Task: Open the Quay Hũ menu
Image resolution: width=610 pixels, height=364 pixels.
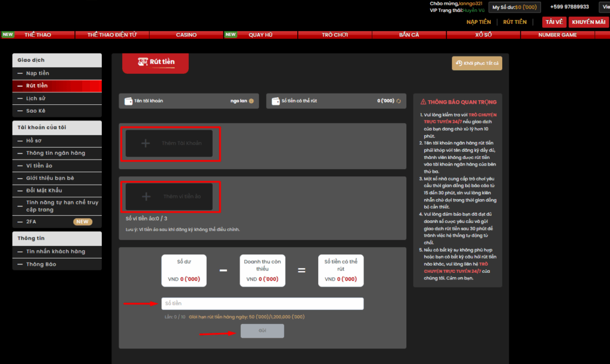Action: point(261,35)
